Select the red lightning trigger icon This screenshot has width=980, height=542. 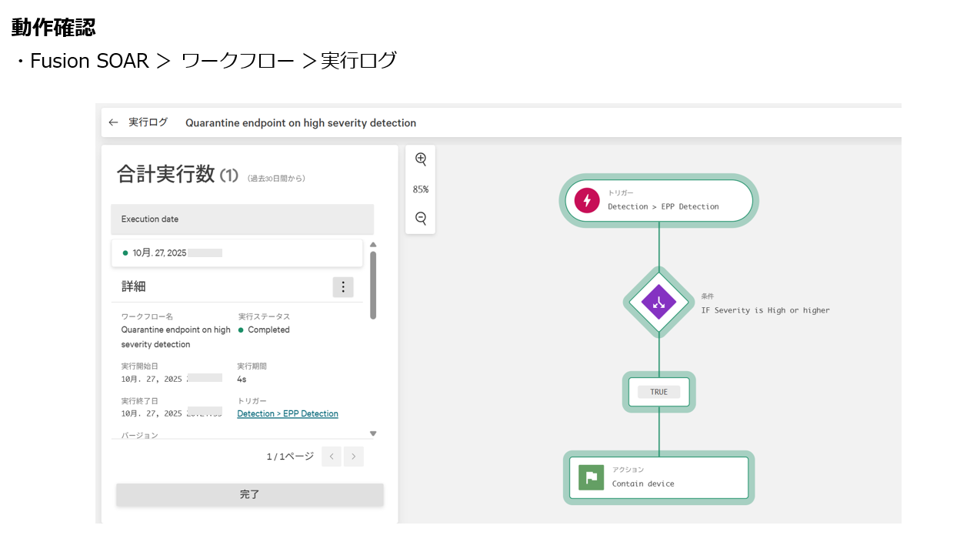pyautogui.click(x=587, y=201)
